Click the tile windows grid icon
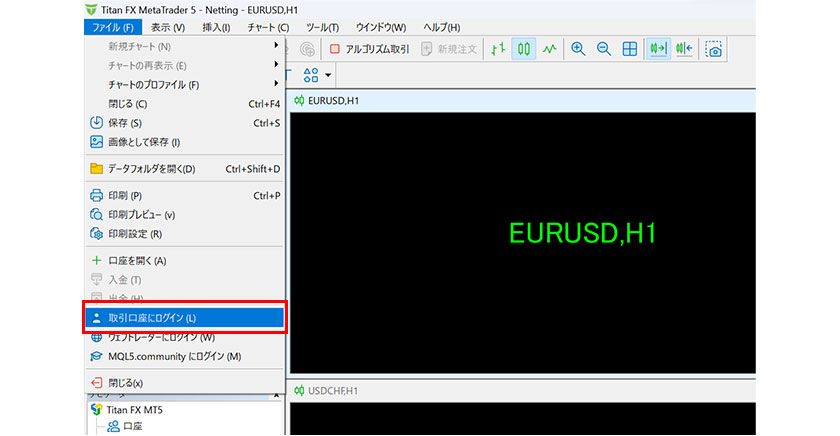Viewport: 840px width, 436px height. click(x=630, y=48)
